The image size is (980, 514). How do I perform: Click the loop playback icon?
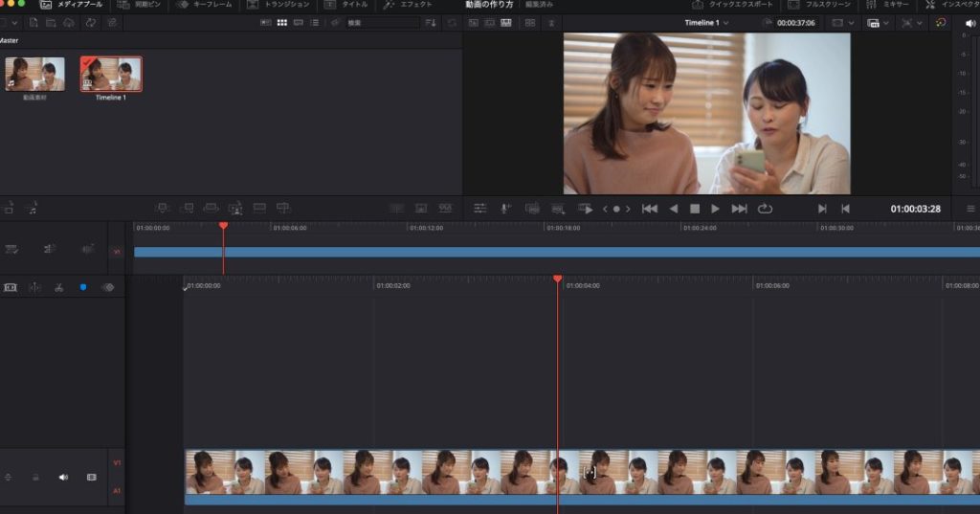765,209
